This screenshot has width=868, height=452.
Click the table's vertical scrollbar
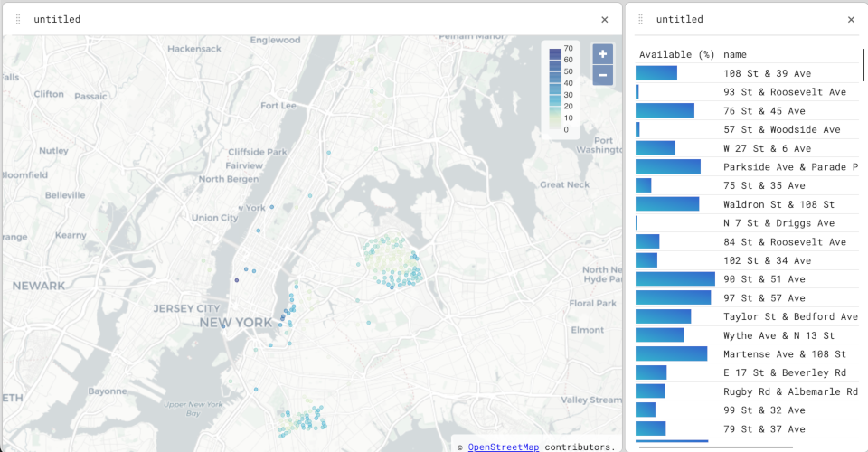coord(863,63)
